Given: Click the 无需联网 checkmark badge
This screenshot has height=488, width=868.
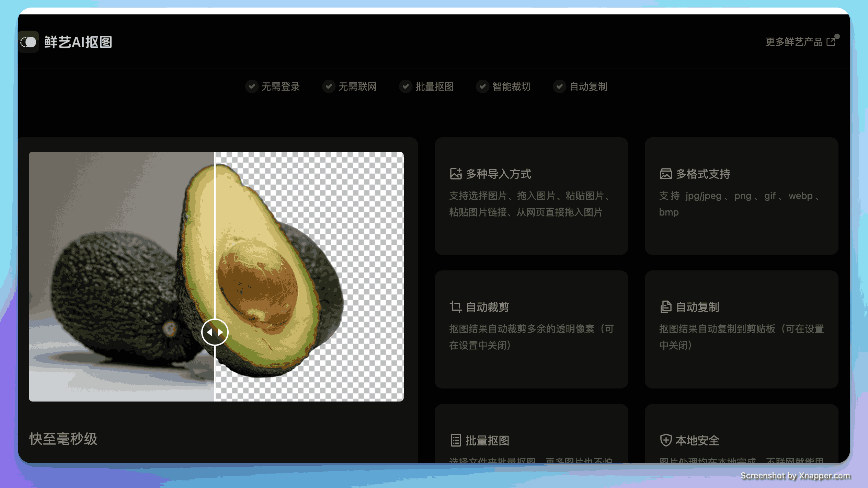Looking at the screenshot, I should [329, 86].
